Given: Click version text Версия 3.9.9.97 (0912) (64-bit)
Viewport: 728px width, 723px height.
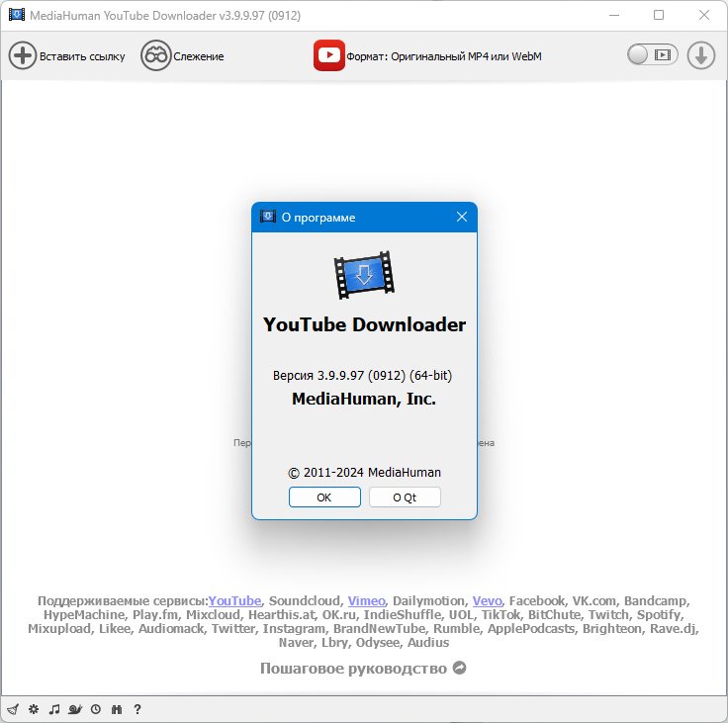Looking at the screenshot, I should coord(363,375).
